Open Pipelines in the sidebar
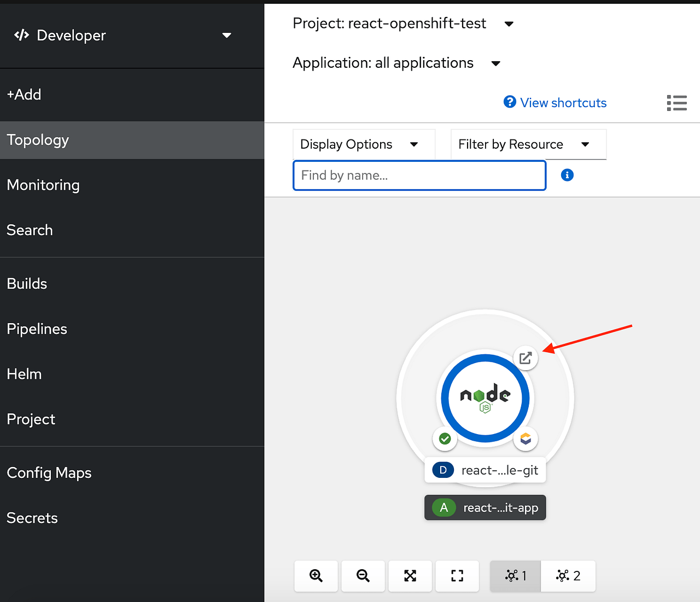This screenshot has height=602, width=700. coord(132,329)
